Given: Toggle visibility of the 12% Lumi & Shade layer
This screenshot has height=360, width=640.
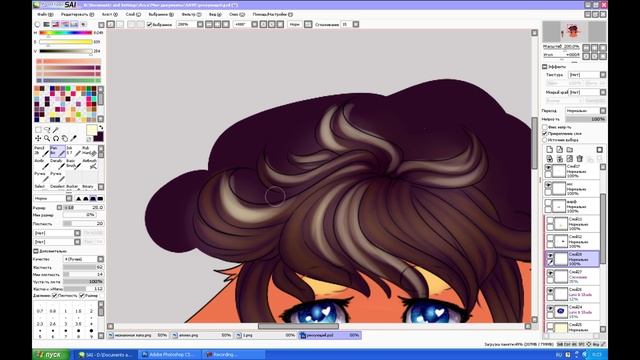Looking at the screenshot, I should pos(550,291).
